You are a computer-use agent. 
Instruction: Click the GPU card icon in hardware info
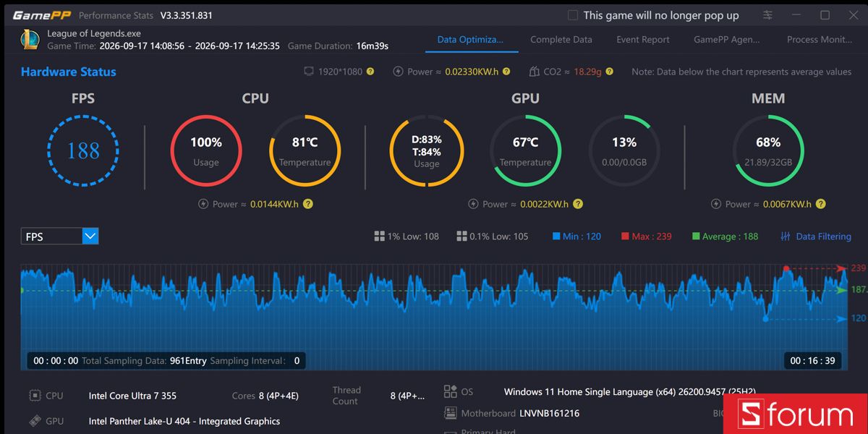[35, 421]
